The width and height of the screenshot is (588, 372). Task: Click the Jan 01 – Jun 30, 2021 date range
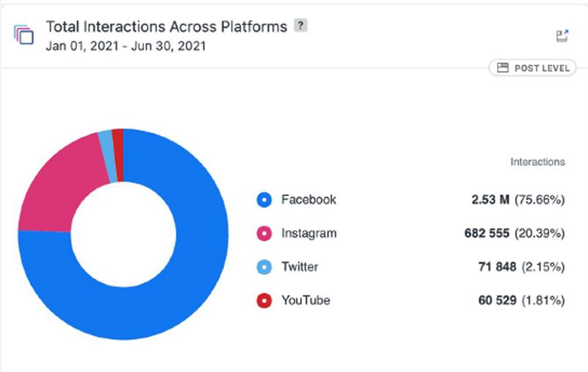tap(126, 46)
